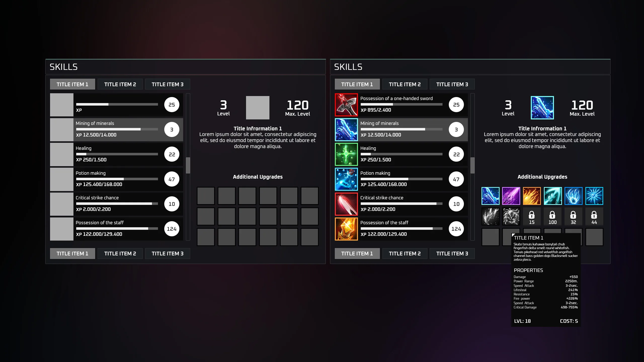Click the locked upgrade slot labeled 100

coord(552,216)
